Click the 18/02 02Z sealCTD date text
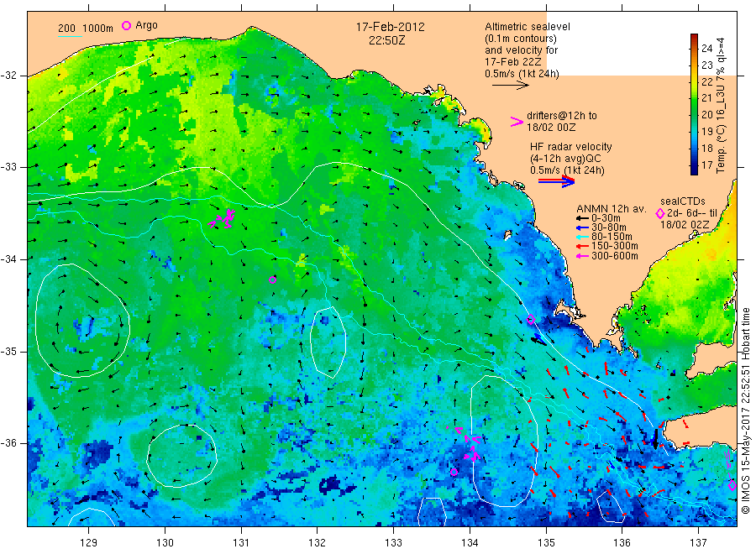 pos(685,225)
